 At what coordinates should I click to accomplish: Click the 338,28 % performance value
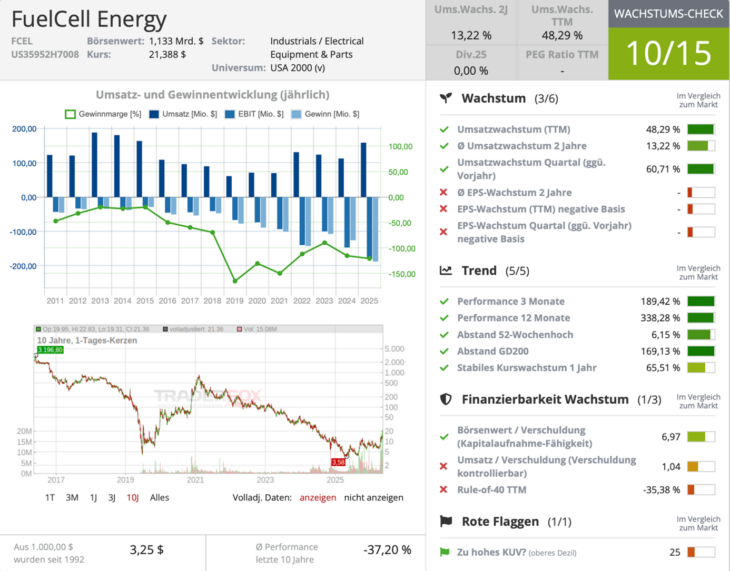coord(660,318)
